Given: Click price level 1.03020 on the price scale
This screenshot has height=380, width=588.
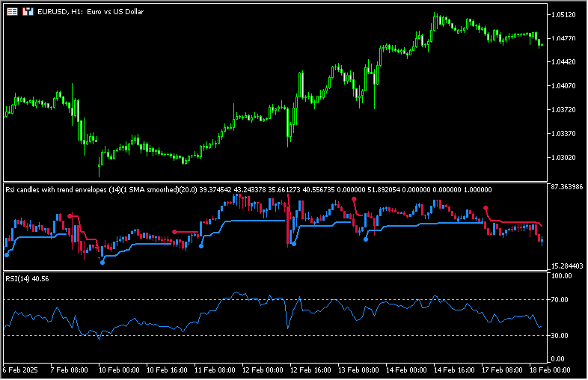Looking at the screenshot, I should tap(563, 158).
